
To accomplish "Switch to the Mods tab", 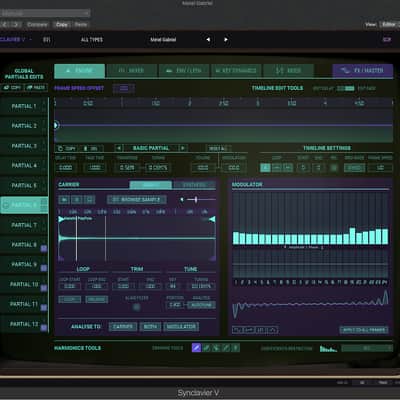I will pos(289,71).
